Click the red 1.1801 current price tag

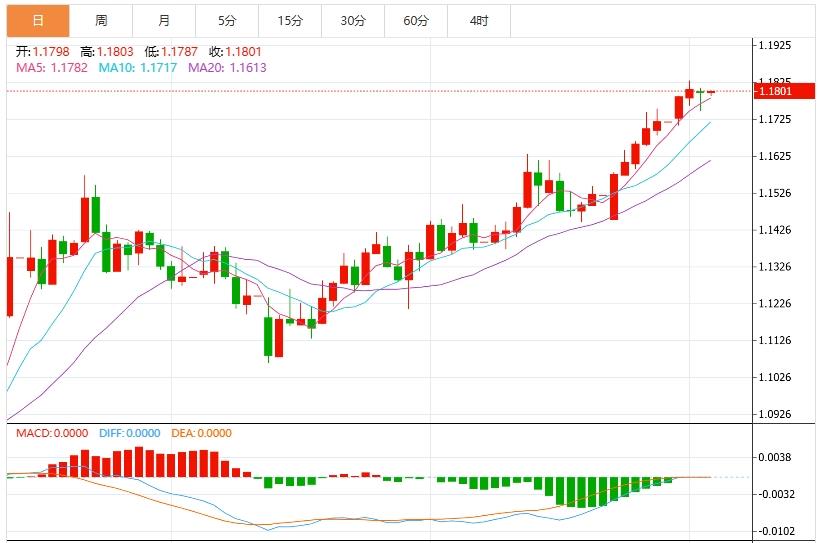coord(780,92)
